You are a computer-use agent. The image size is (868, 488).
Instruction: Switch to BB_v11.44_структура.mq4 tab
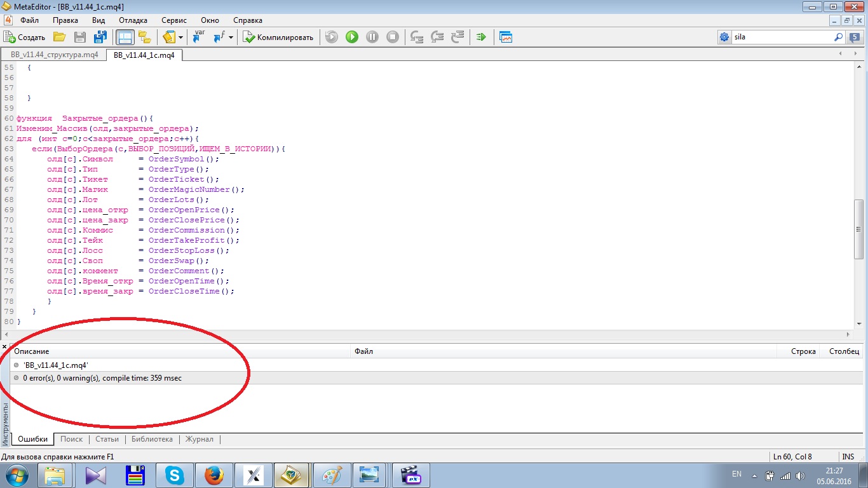pyautogui.click(x=54, y=55)
